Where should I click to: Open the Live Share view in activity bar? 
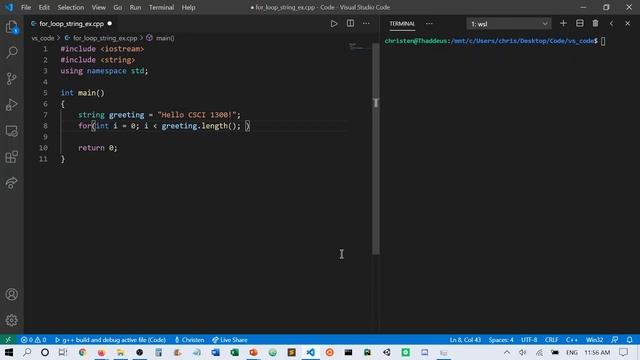point(12,183)
